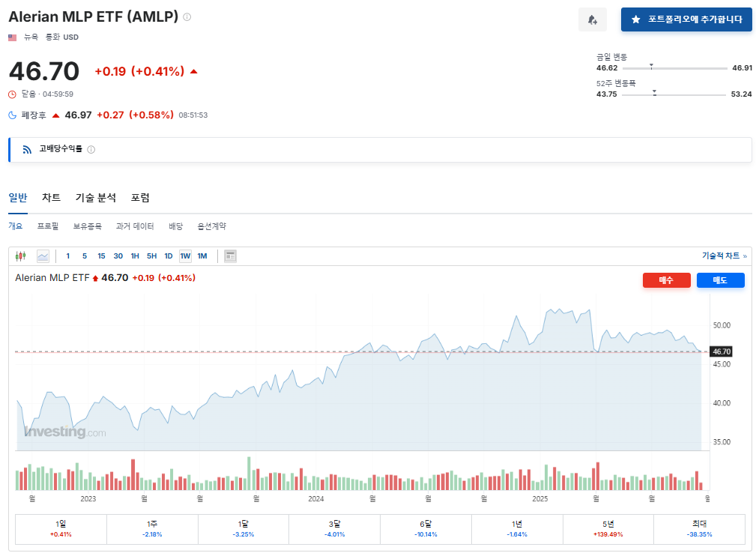The image size is (756, 553).
Task: Click the blue 매도 button
Action: [720, 279]
